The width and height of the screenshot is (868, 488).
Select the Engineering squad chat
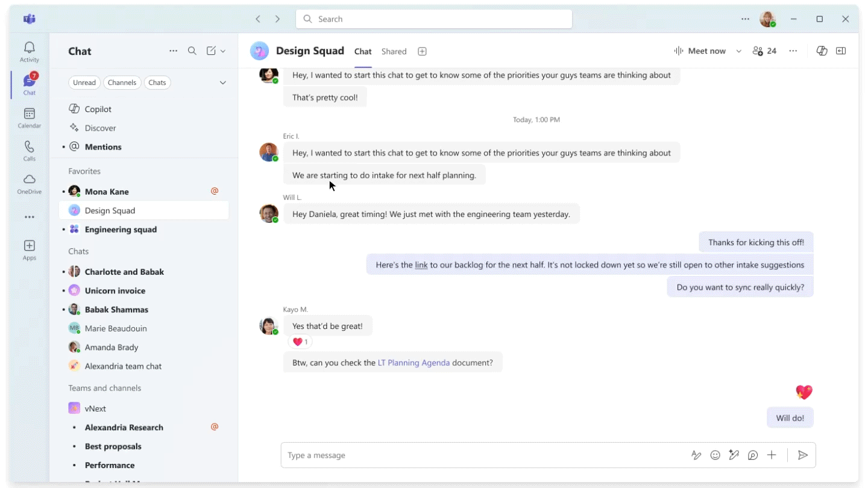pyautogui.click(x=121, y=230)
